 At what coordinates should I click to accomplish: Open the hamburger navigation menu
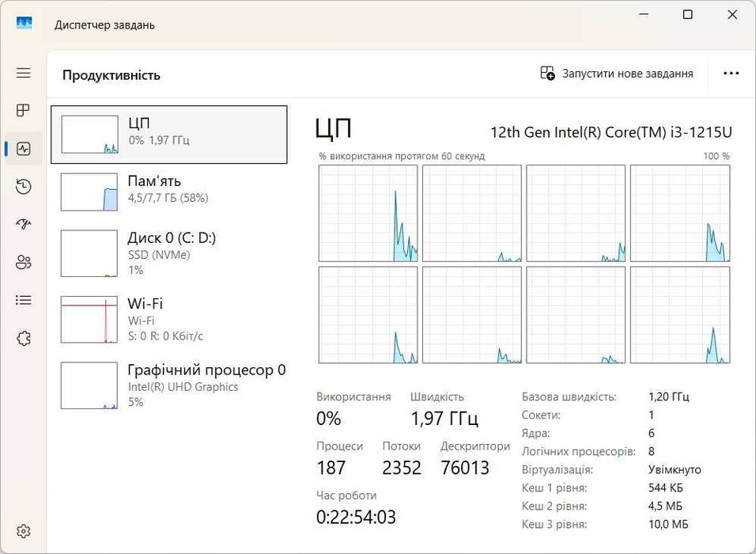(23, 73)
